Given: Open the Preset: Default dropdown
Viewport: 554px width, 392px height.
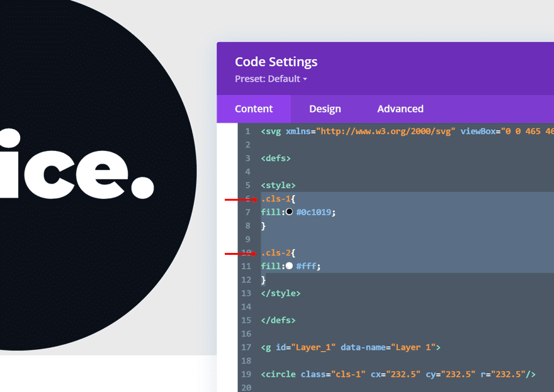Looking at the screenshot, I should [x=271, y=79].
